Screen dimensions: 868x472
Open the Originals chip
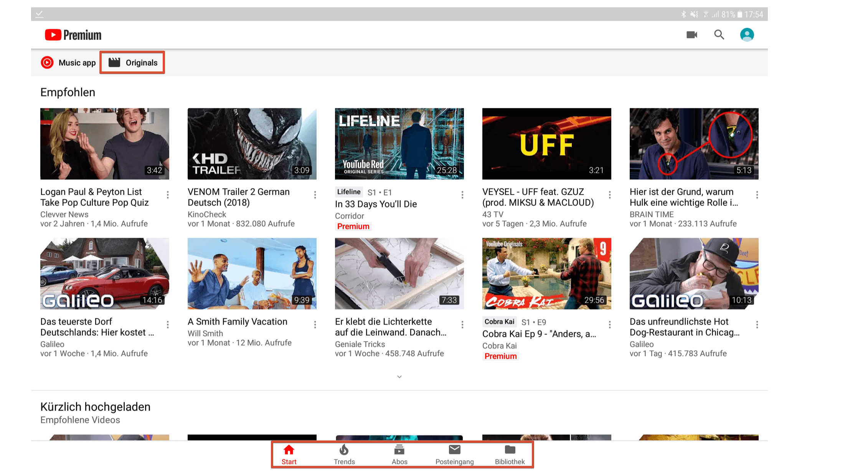(133, 63)
